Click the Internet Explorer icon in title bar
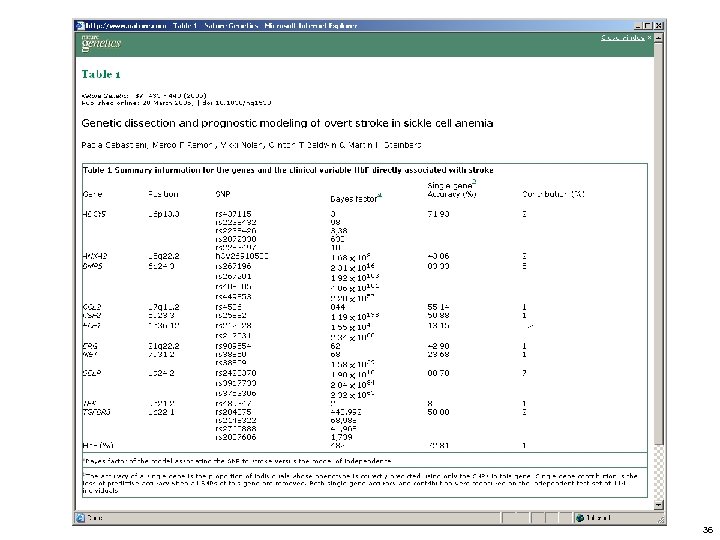 point(80,26)
